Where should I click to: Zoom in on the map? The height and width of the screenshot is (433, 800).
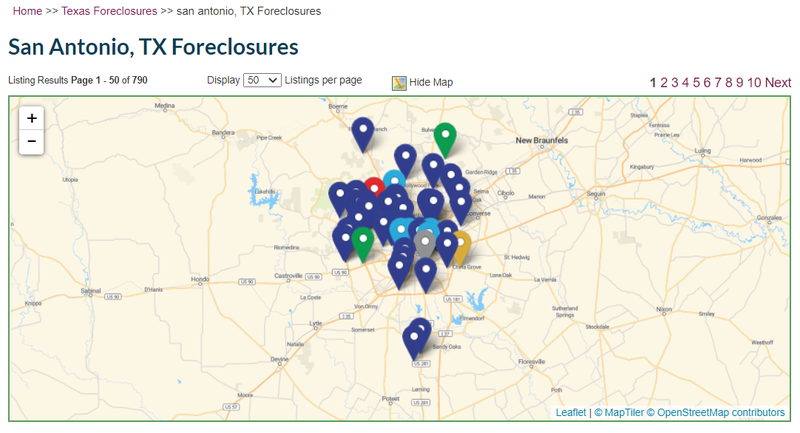[x=32, y=118]
